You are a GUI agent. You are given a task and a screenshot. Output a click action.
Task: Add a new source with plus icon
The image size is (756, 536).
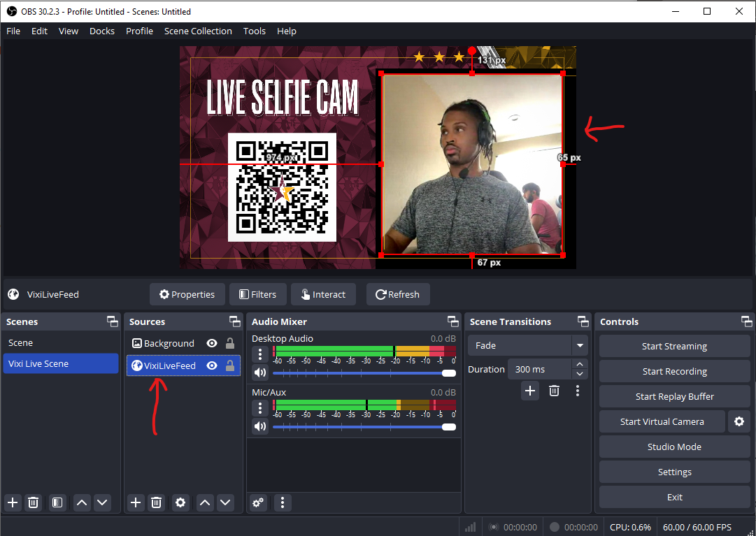click(x=136, y=502)
